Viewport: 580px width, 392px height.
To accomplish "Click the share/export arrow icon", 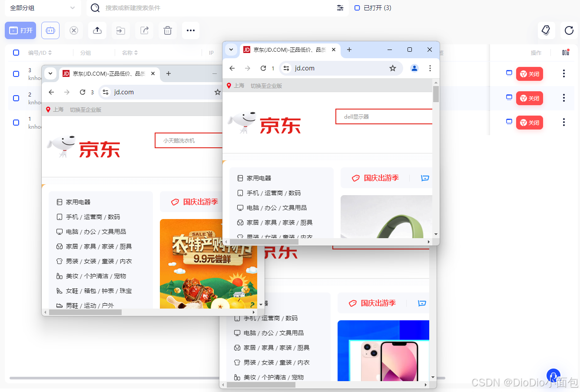I will click(144, 30).
